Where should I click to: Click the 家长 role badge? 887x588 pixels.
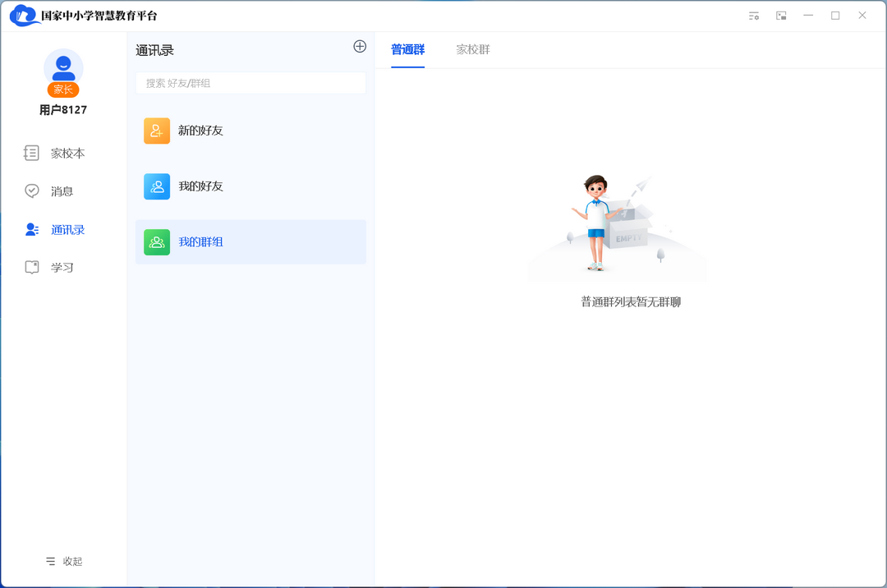(x=63, y=90)
